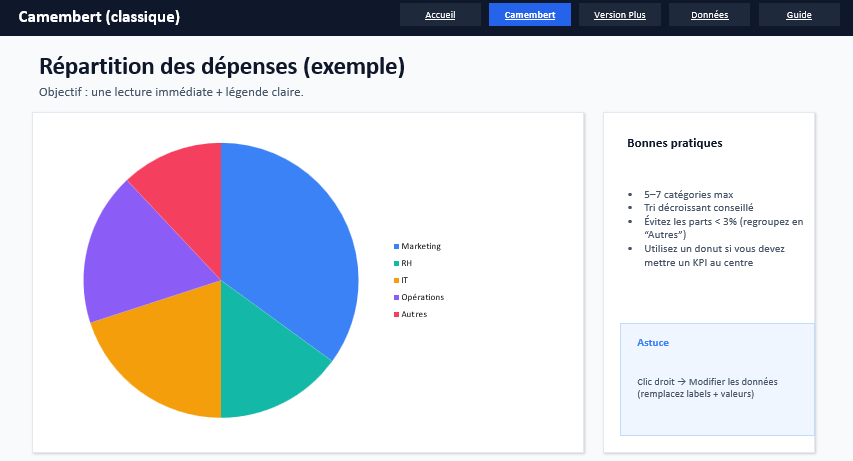Select the 'Bonnes pratiques' heading
Image resolution: width=853 pixels, height=461 pixels.
(674, 143)
